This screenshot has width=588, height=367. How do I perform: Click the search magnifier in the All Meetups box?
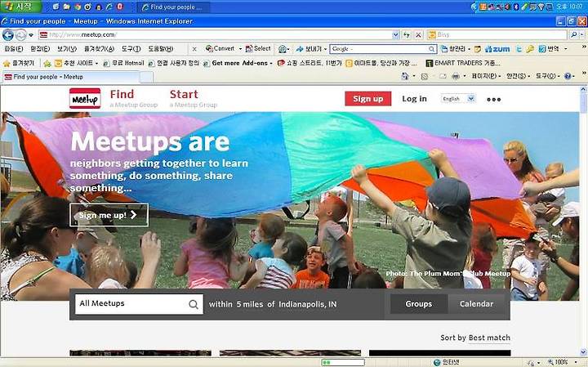tap(194, 304)
